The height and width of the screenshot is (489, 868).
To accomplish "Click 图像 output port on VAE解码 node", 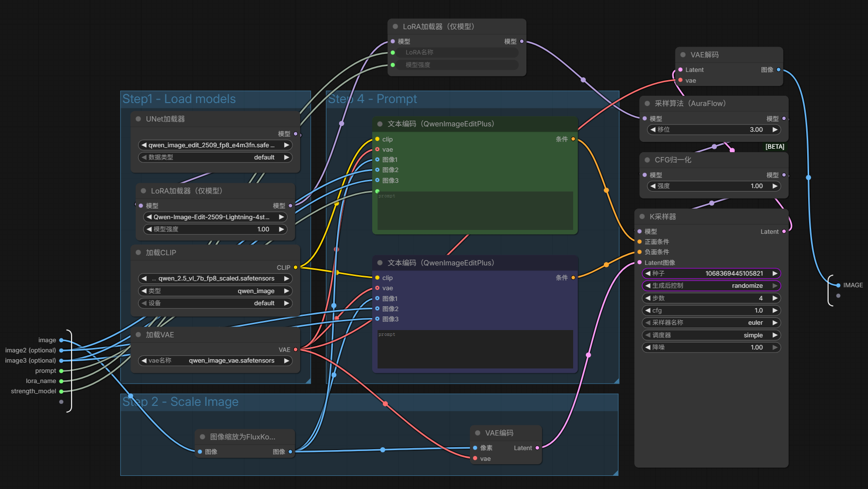I will [778, 70].
